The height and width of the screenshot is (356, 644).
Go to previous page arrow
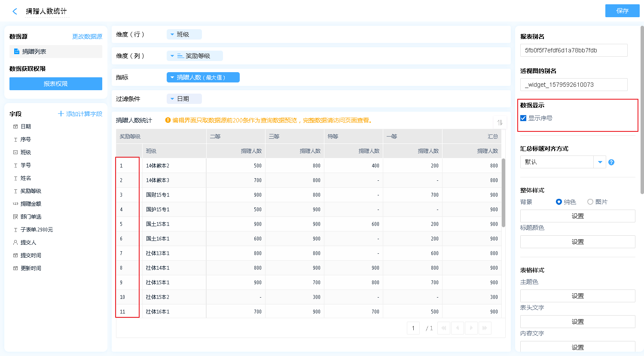(x=458, y=328)
